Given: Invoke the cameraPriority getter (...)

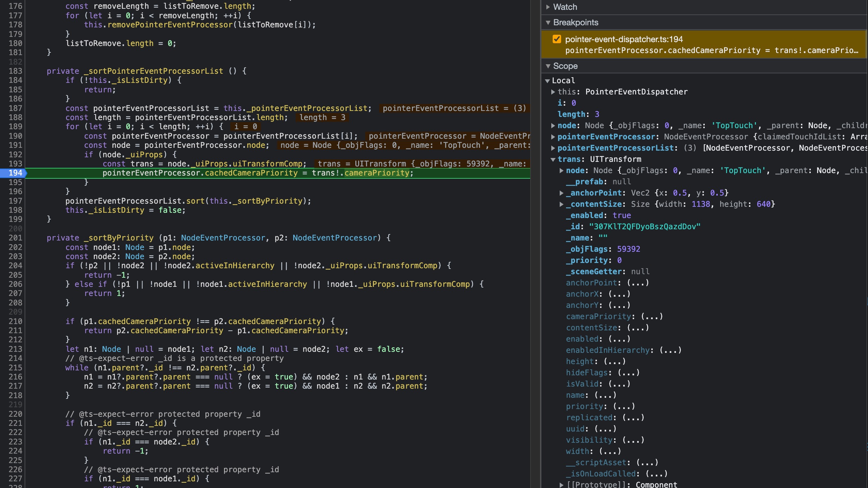Looking at the screenshot, I should coord(652,317).
